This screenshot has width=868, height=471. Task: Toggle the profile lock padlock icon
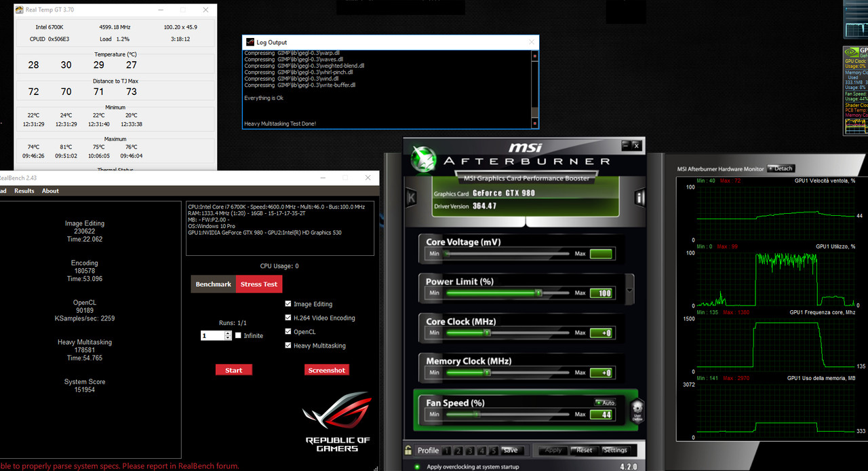(408, 450)
